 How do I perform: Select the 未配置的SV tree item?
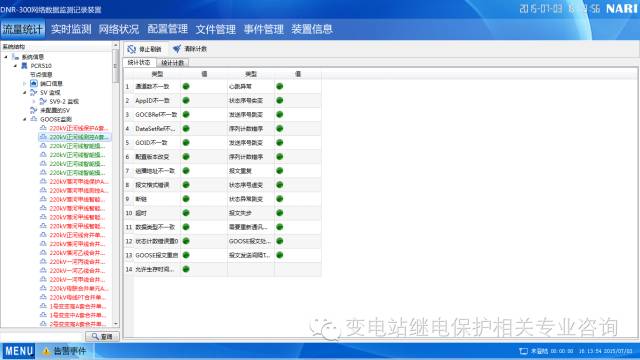(x=55, y=110)
